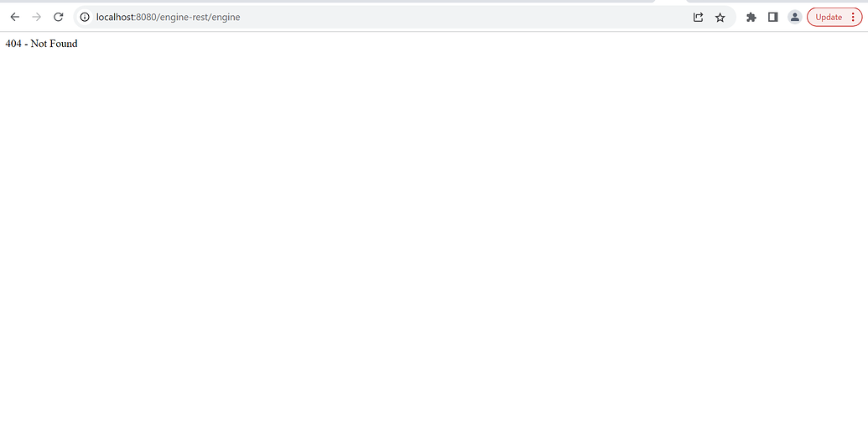The width and height of the screenshot is (868, 433).
Task: Click the '404' number on the page
Action: click(x=13, y=44)
